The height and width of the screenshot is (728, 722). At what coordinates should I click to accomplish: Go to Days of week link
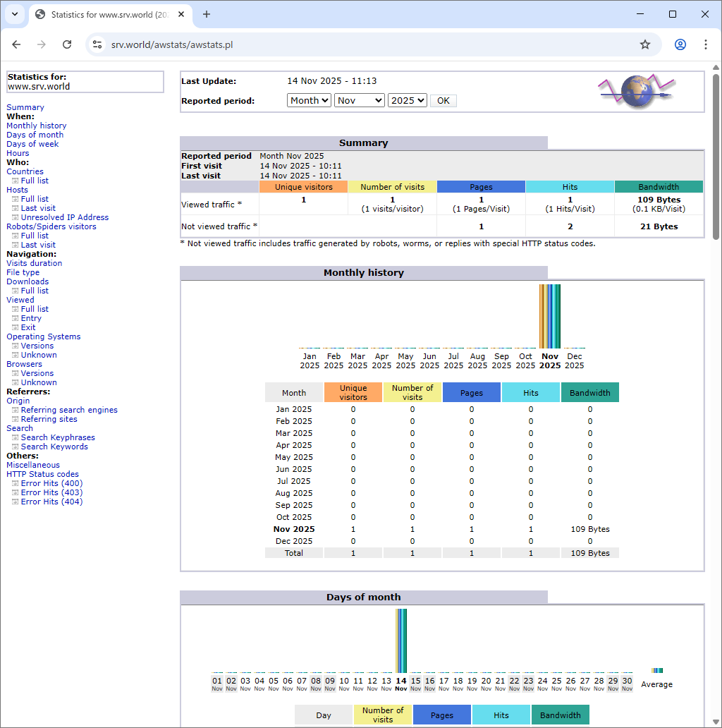click(x=32, y=144)
